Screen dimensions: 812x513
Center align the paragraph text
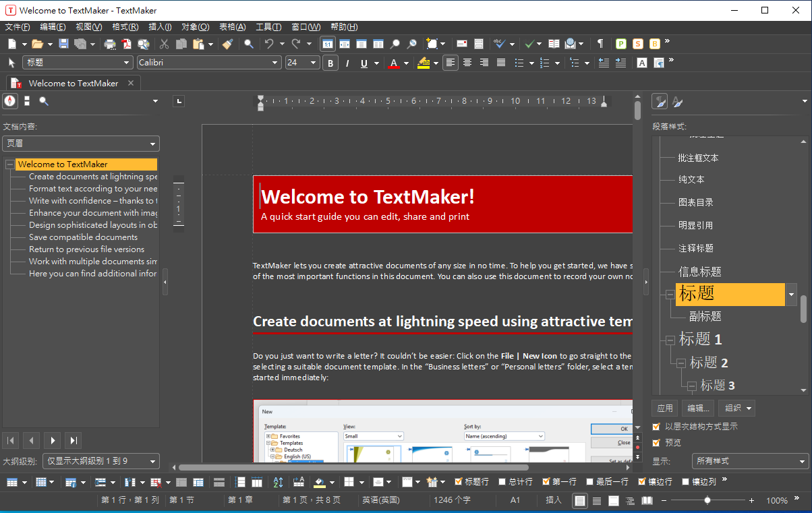coord(467,63)
